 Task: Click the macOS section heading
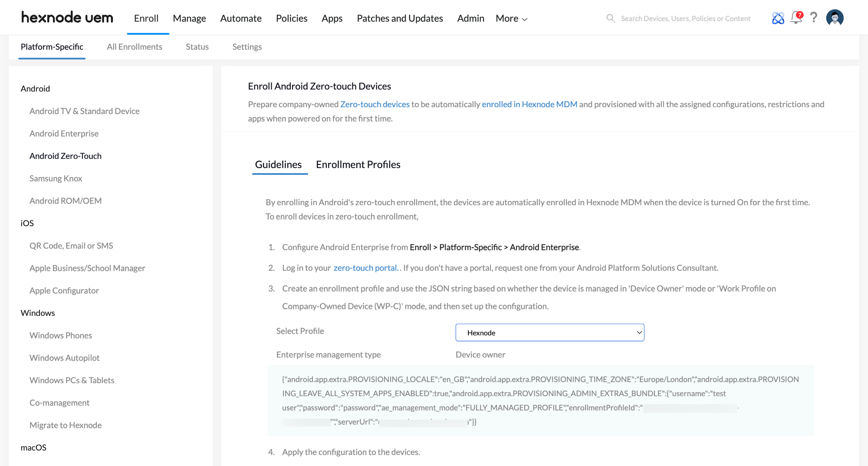click(x=33, y=447)
